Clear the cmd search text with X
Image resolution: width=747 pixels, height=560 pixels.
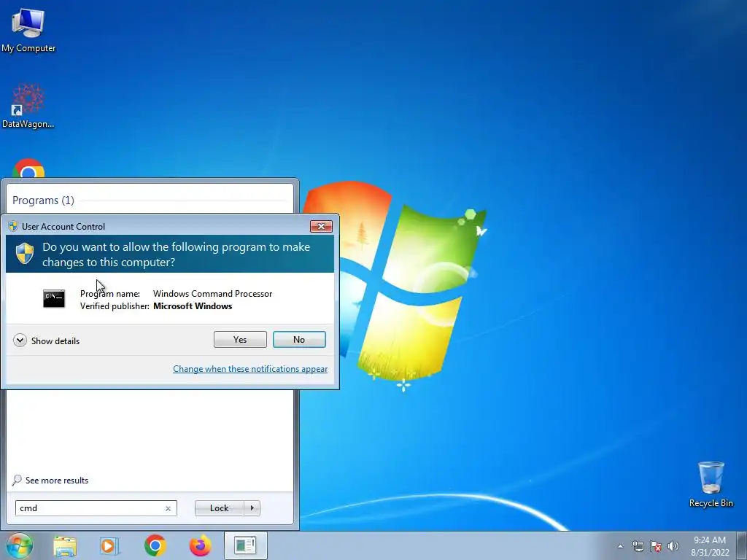[168, 508]
